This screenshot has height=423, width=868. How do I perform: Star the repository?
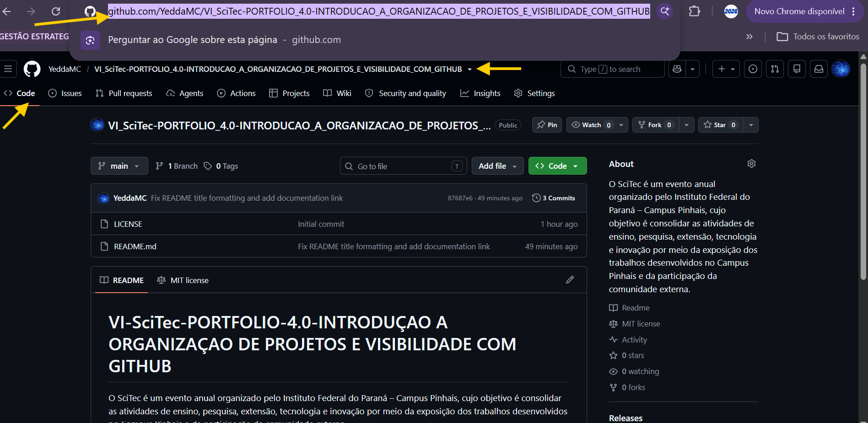coord(720,125)
